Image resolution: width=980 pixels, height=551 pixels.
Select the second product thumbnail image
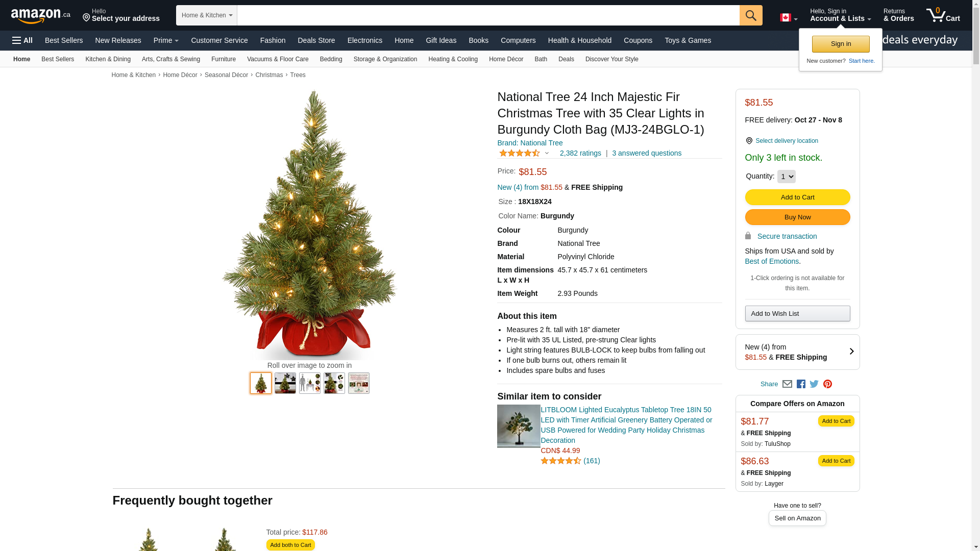285,383
